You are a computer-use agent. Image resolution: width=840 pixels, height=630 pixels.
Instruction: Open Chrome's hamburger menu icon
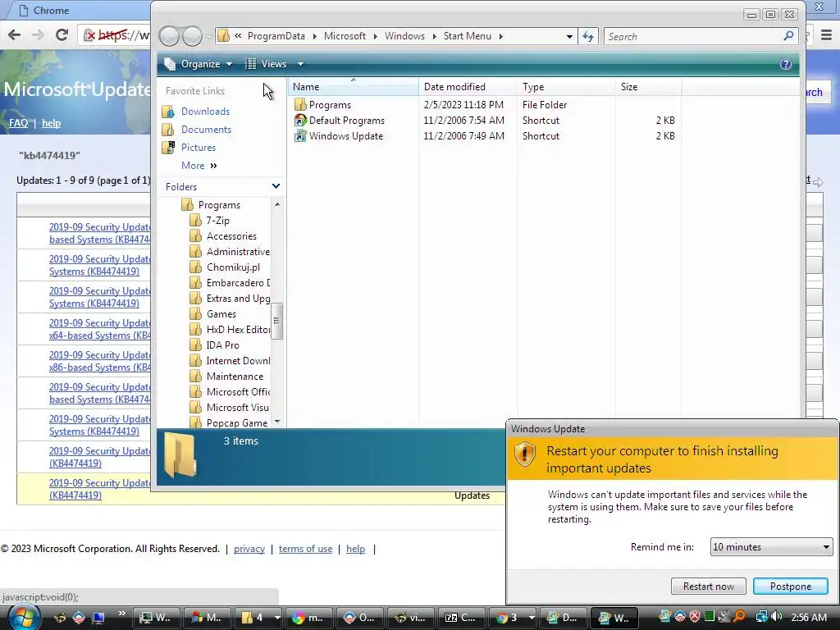(827, 35)
